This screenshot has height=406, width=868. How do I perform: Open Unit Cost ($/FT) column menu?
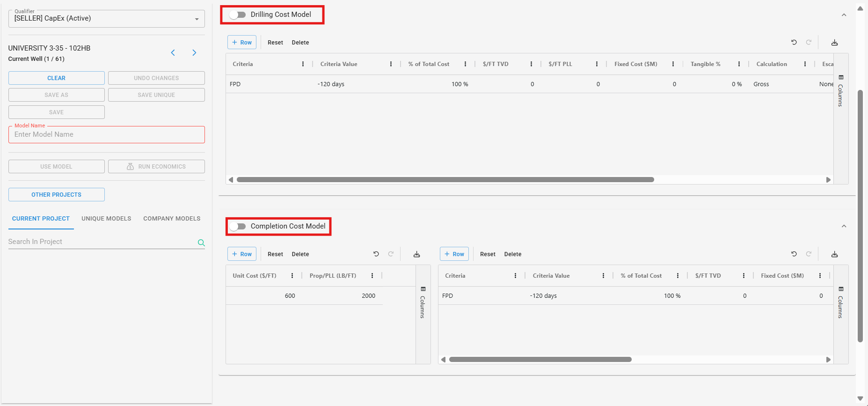[x=292, y=276]
